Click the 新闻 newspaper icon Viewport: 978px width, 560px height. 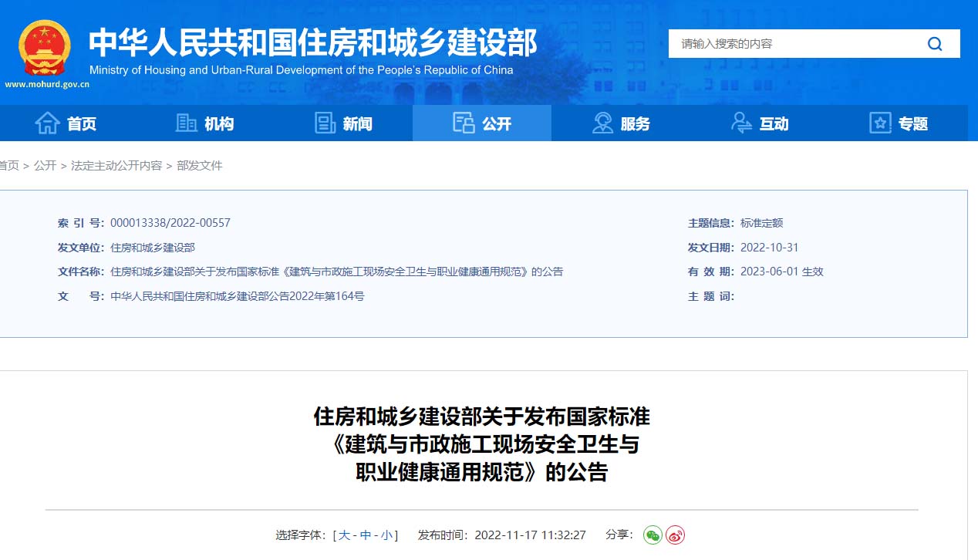tap(325, 123)
